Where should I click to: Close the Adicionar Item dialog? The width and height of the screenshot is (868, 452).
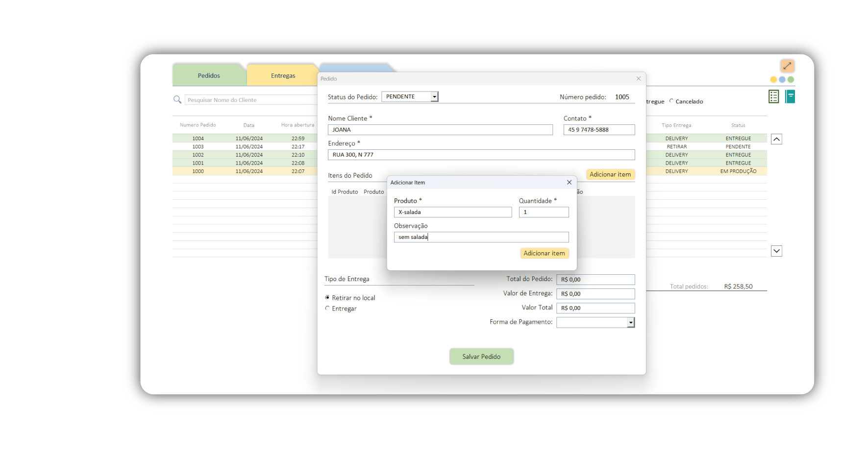pyautogui.click(x=569, y=182)
